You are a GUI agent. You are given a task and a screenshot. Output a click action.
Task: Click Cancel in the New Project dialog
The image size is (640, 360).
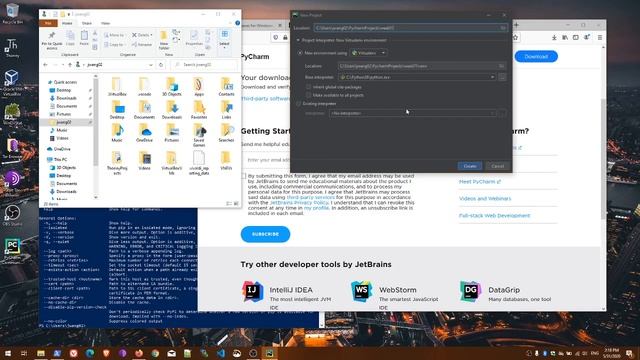pyautogui.click(x=498, y=166)
